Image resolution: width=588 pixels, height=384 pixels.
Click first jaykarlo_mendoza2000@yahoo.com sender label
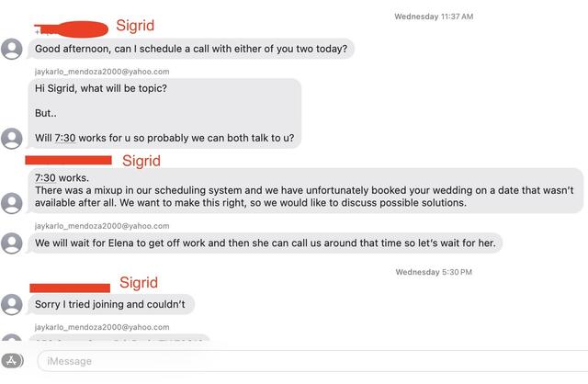click(102, 72)
